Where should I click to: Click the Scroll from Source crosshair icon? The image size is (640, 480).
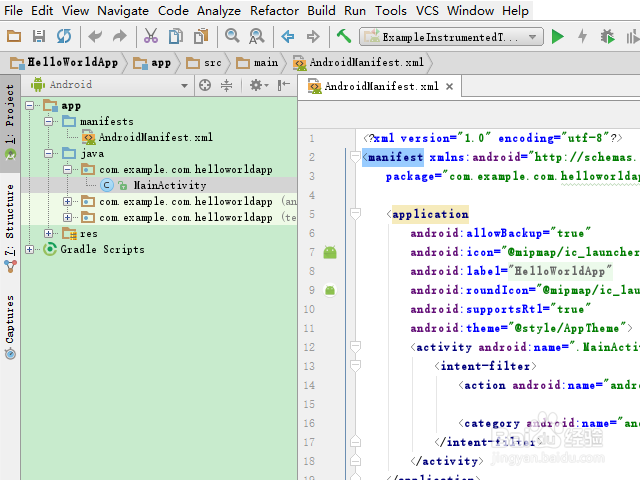(x=205, y=85)
